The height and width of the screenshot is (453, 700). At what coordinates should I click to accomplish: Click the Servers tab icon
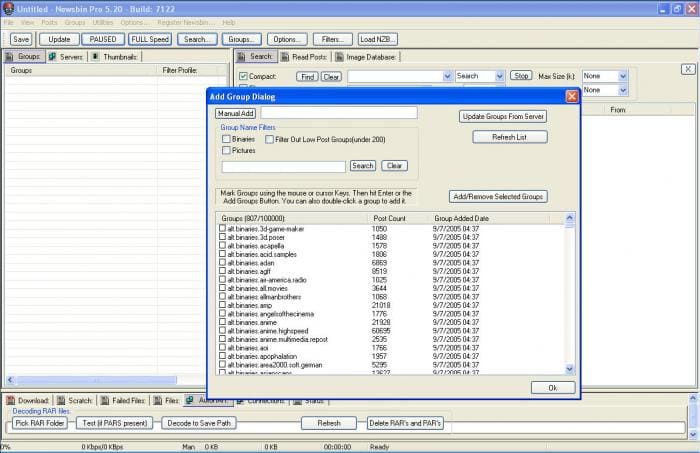52,57
